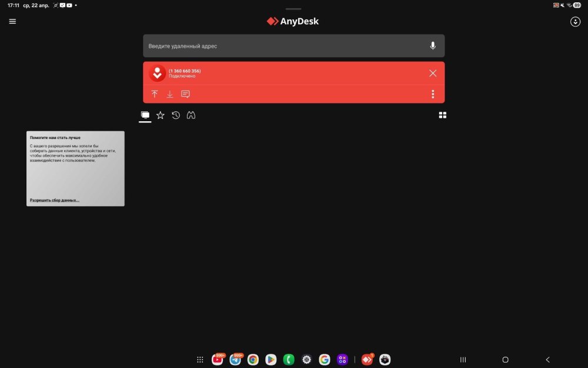The image size is (588, 368).
Task: Click the 'Подключено' status text
Action: click(182, 76)
